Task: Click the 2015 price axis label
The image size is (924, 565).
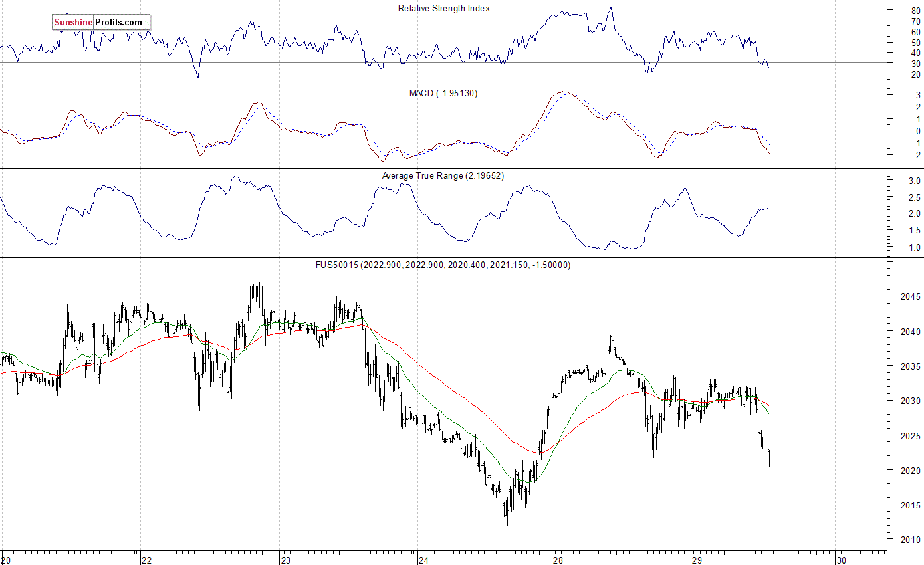Action: [911, 505]
